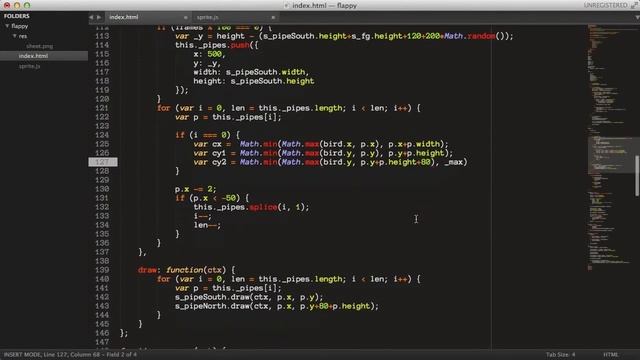Click 'width: s_pipeSouth.width' line
This screenshot has width=640, height=360.
tap(251, 72)
